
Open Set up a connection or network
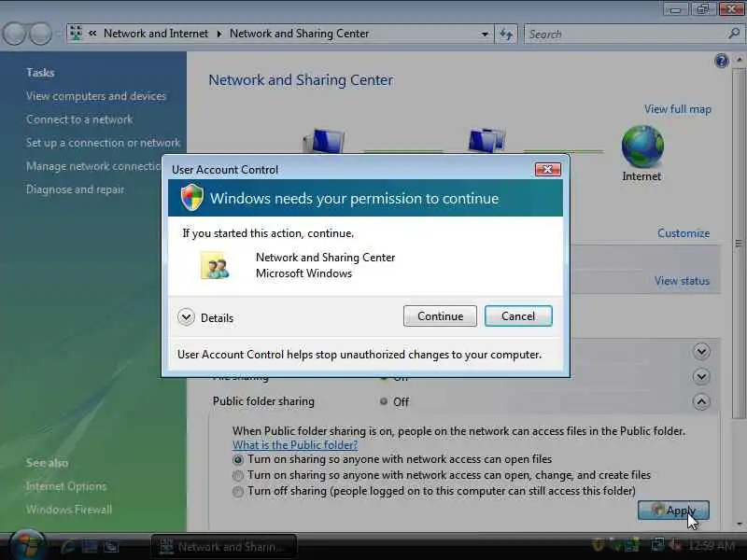tap(104, 143)
